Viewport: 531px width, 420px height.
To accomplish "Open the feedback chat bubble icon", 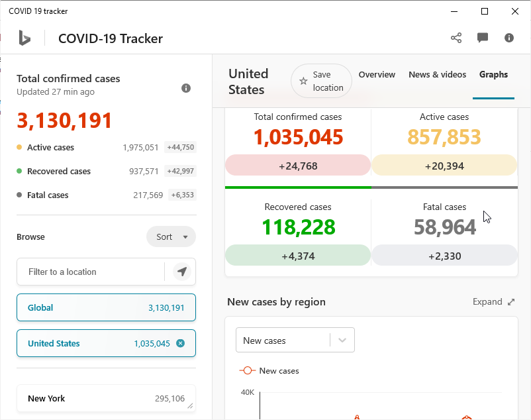I will pyautogui.click(x=483, y=38).
